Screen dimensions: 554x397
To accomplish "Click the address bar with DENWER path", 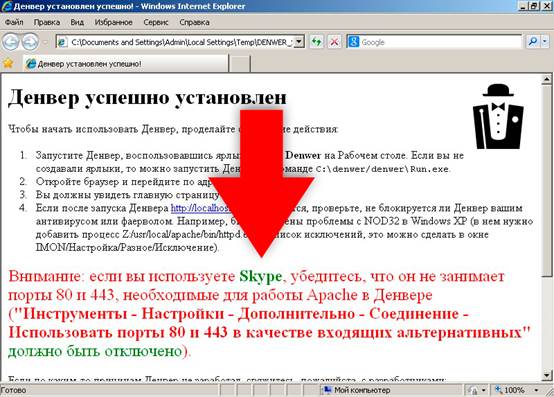I will coord(180,42).
